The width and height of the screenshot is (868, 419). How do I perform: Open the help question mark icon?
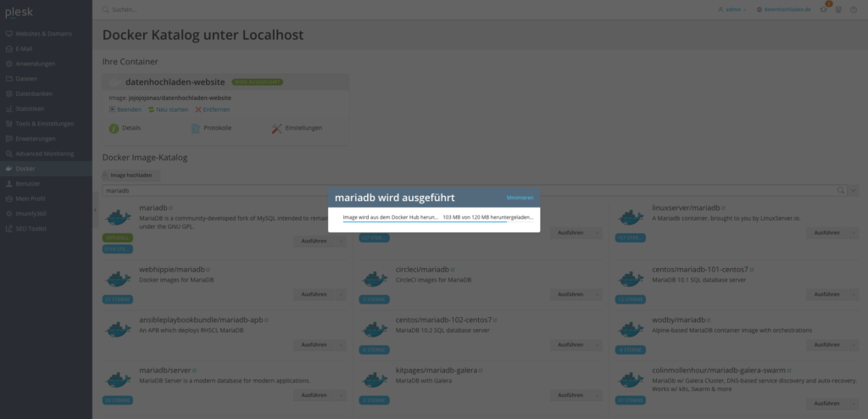click(854, 9)
